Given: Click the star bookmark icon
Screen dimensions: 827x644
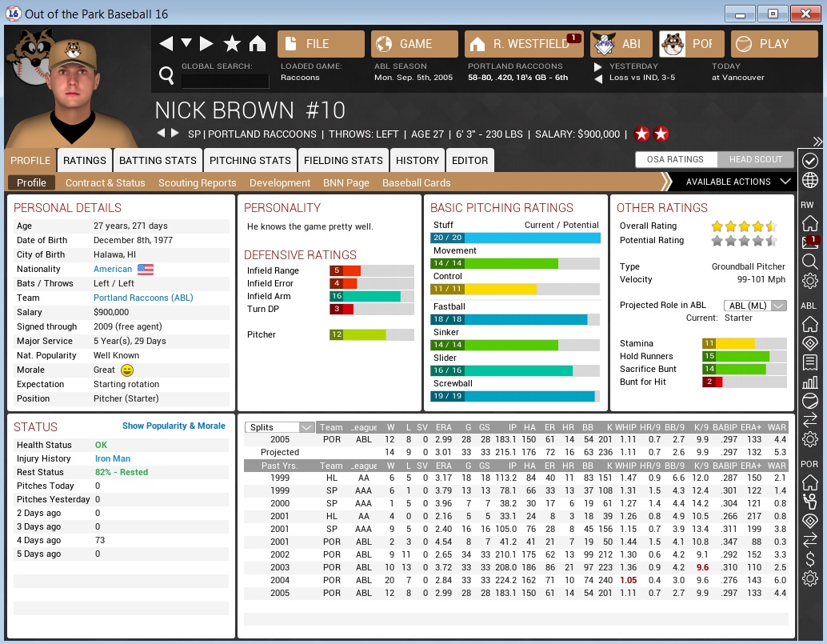Looking at the screenshot, I should tap(232, 44).
